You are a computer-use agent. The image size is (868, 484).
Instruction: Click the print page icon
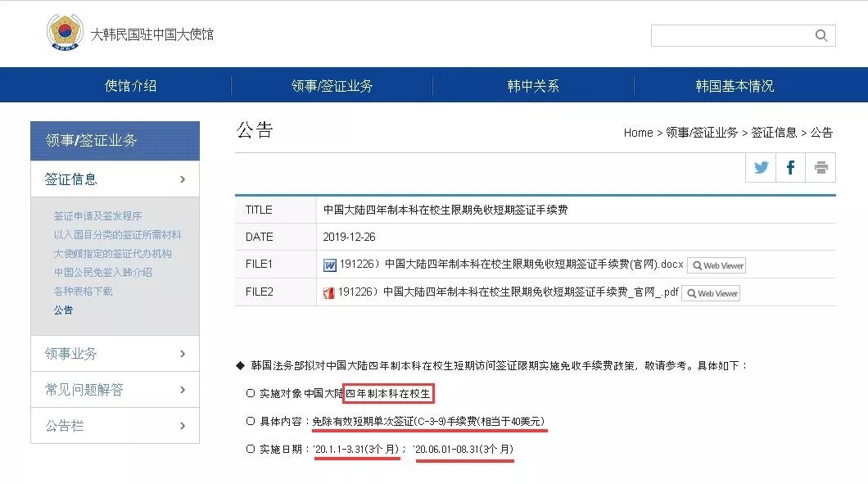click(821, 168)
